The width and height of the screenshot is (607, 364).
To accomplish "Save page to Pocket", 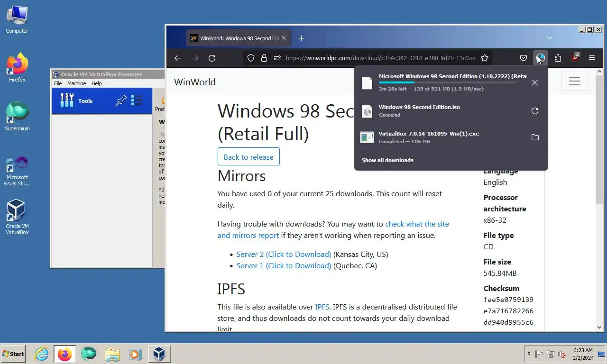I will (524, 58).
